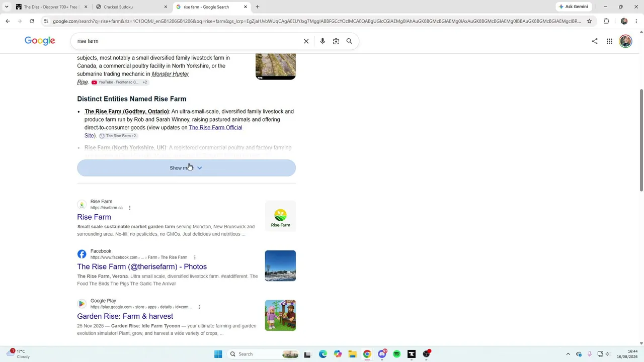Select the rise farm Google Search tab

[x=210, y=7]
